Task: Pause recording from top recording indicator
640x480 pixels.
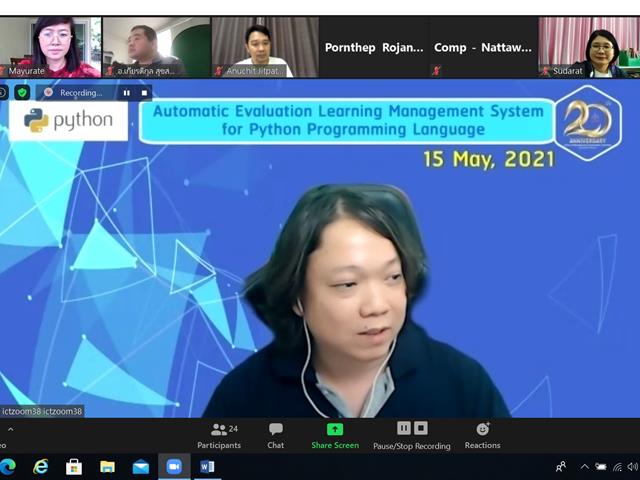Action: point(127,93)
